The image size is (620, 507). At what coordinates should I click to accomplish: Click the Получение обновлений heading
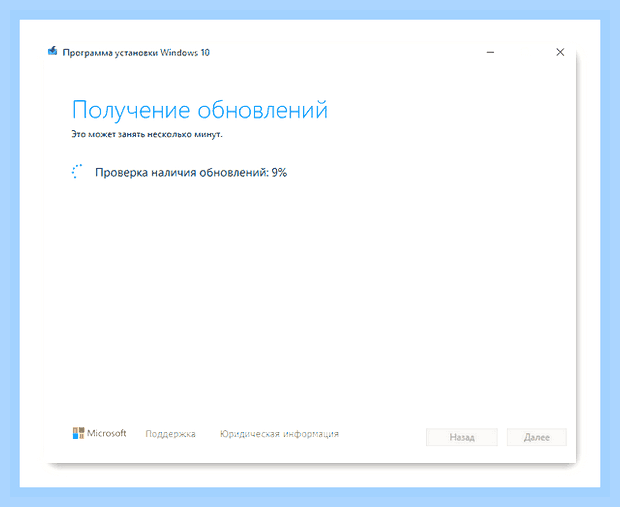200,110
